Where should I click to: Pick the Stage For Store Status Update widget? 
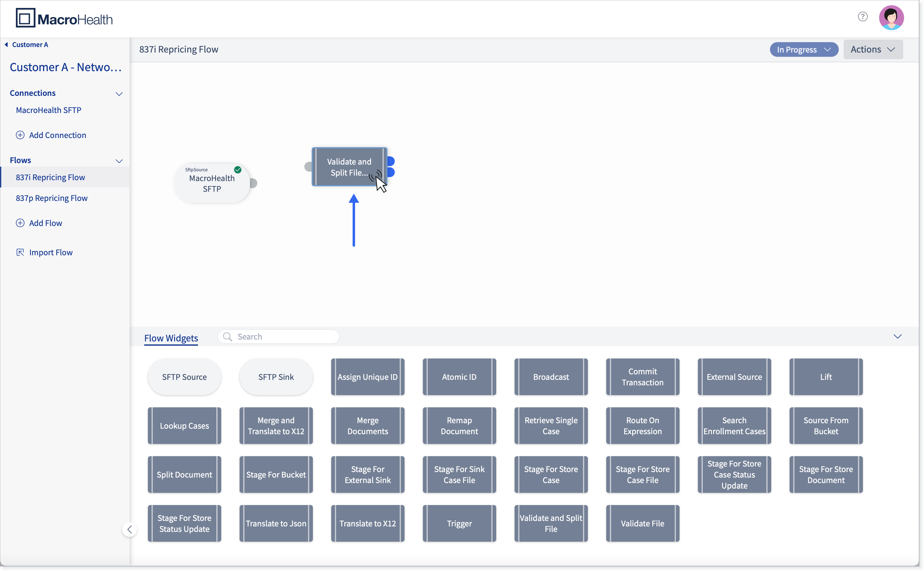pyautogui.click(x=185, y=523)
